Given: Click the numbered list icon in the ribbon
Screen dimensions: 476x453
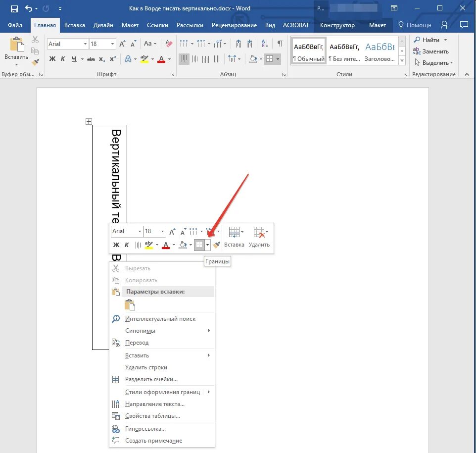Looking at the screenshot, I should [200, 44].
